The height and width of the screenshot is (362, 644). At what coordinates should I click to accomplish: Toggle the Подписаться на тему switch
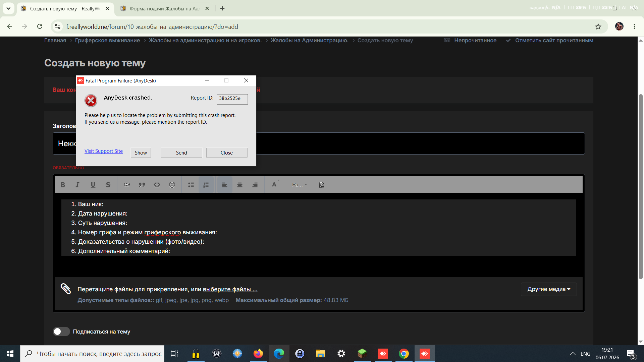coord(61,331)
